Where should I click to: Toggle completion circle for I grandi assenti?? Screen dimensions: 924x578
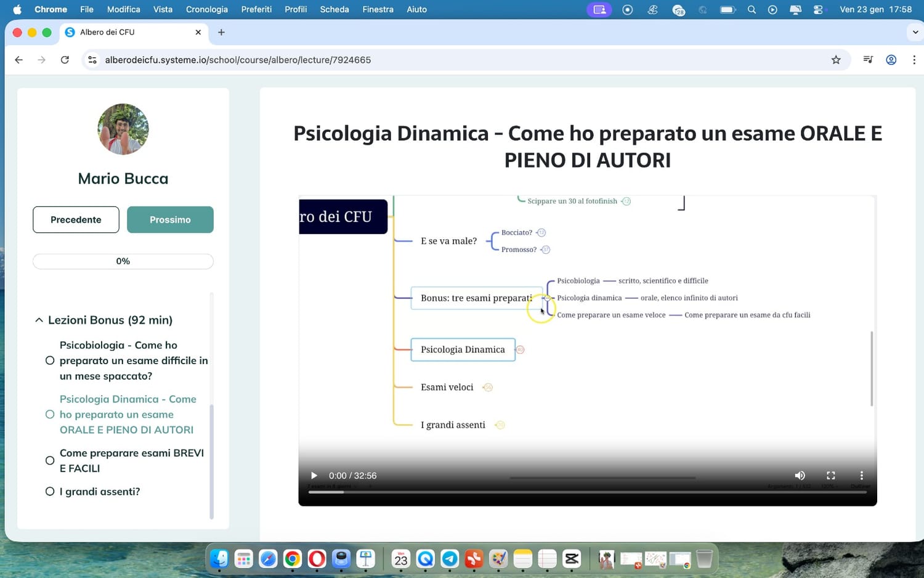[x=50, y=492]
